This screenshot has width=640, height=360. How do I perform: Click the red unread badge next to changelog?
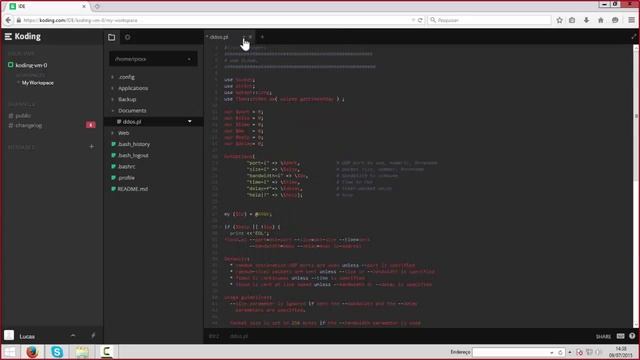click(x=91, y=125)
